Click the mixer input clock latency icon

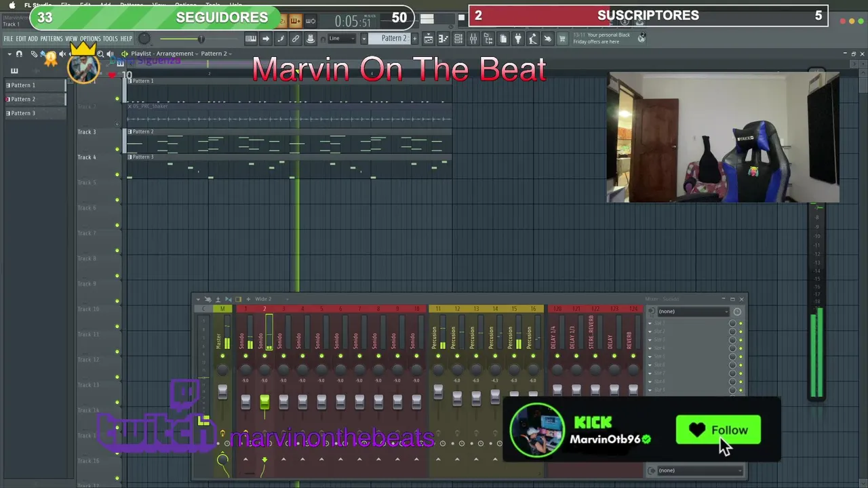tap(737, 311)
